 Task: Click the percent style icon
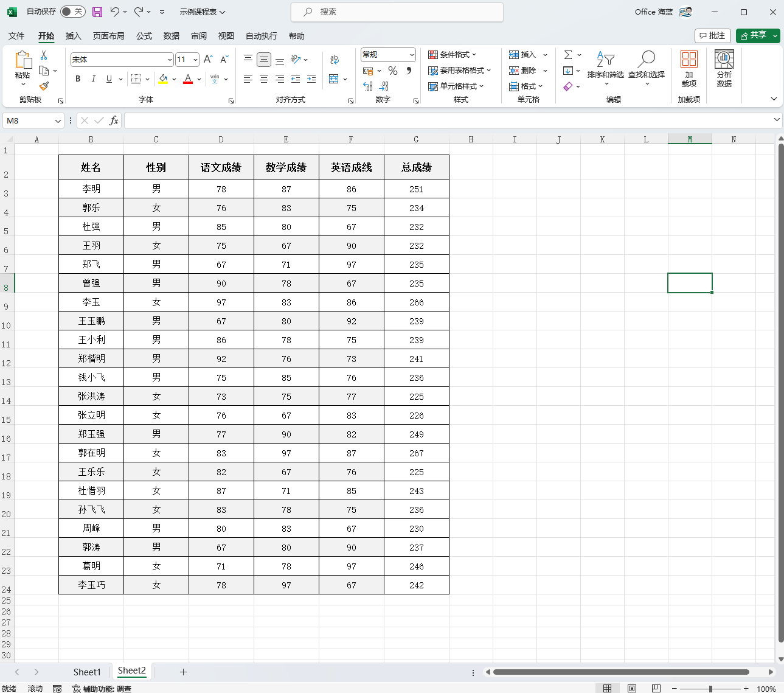pyautogui.click(x=393, y=71)
